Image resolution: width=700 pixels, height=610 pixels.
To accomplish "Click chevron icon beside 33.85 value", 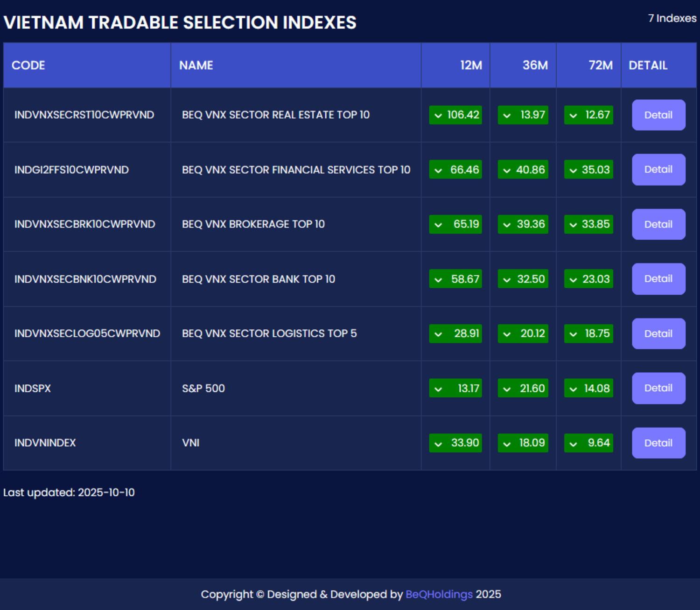I will click(x=573, y=225).
